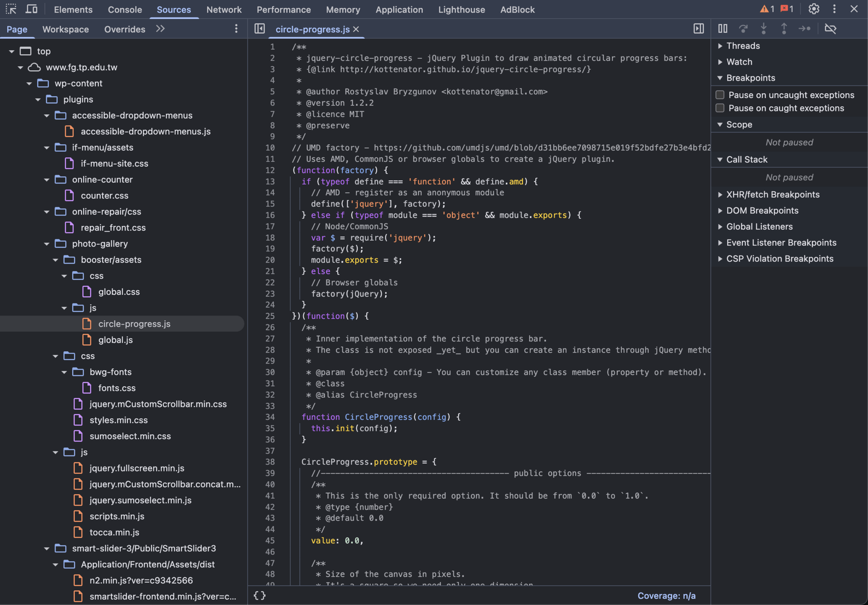This screenshot has height=605, width=868.
Task: Open global.js file in tree
Action: click(115, 340)
